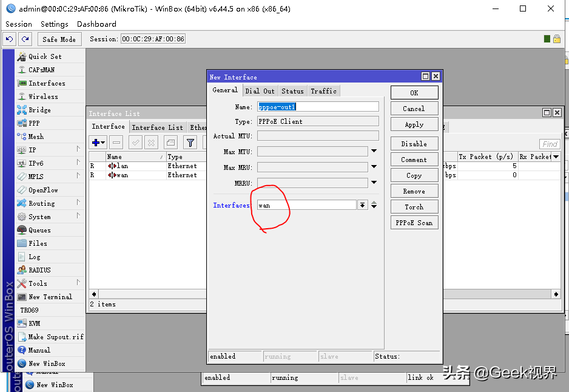Open the Interfaces dropdown showing wan
This screenshot has width=569, height=392.
(x=362, y=205)
